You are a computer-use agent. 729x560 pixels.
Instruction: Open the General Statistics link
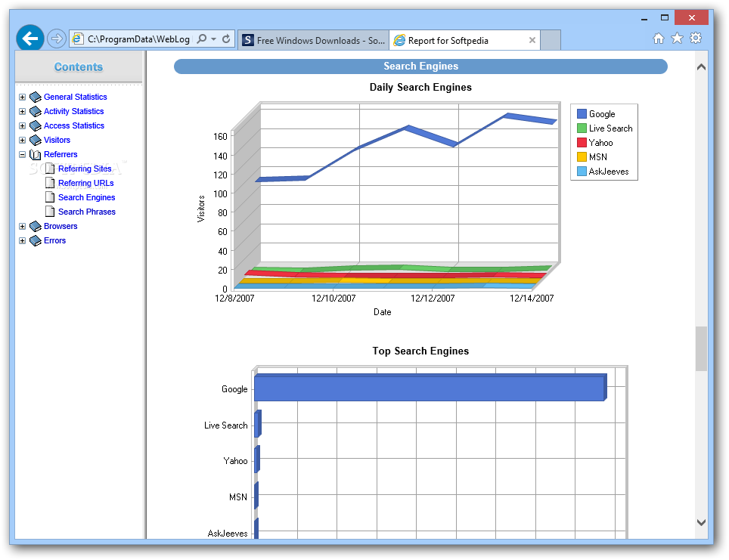(76, 97)
